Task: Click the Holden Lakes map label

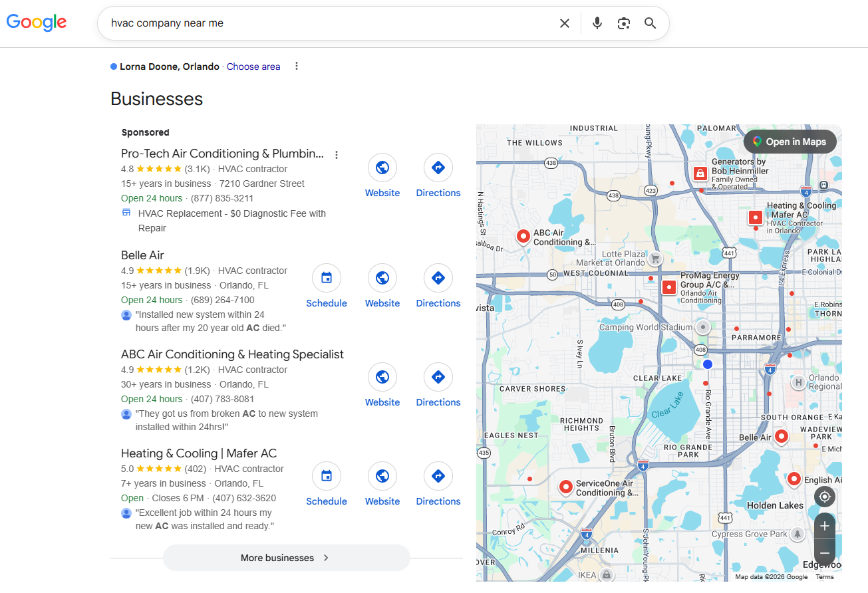Action: pyautogui.click(x=775, y=505)
